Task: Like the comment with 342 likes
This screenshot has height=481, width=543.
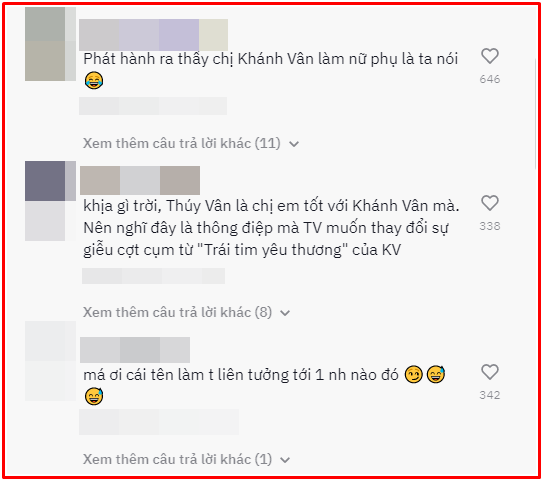Action: (x=490, y=372)
